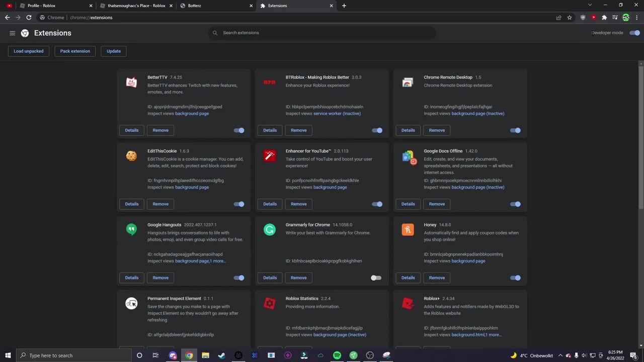
Task: Enable the Grammarly for Chrome toggle
Action: pyautogui.click(x=376, y=278)
